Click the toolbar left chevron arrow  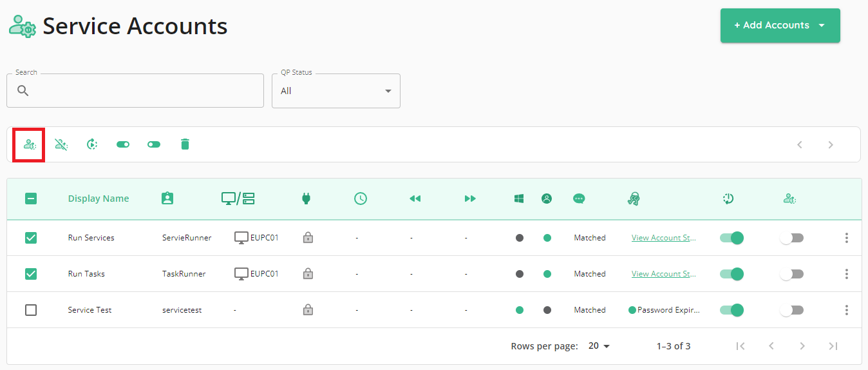(x=800, y=144)
